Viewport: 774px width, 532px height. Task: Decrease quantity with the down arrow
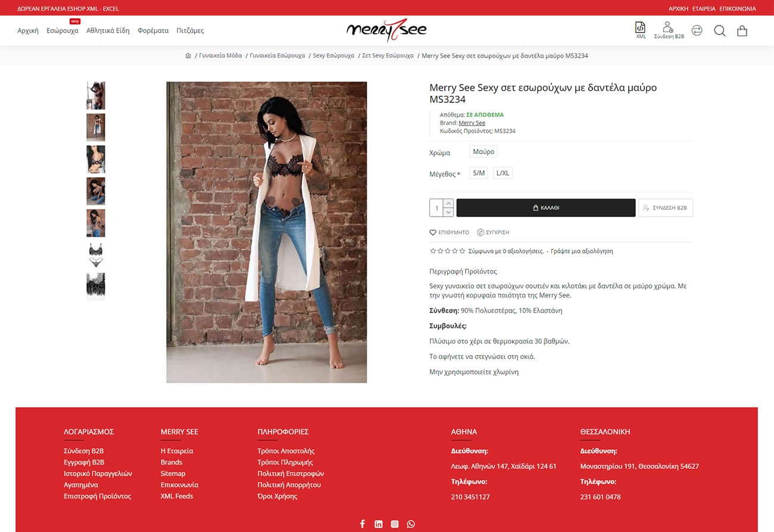pos(449,212)
